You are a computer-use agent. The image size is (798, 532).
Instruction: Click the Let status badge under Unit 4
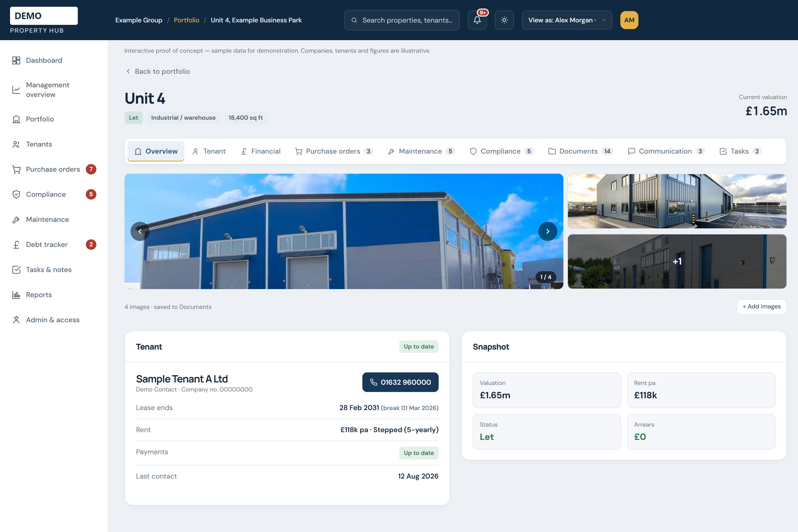(x=133, y=118)
